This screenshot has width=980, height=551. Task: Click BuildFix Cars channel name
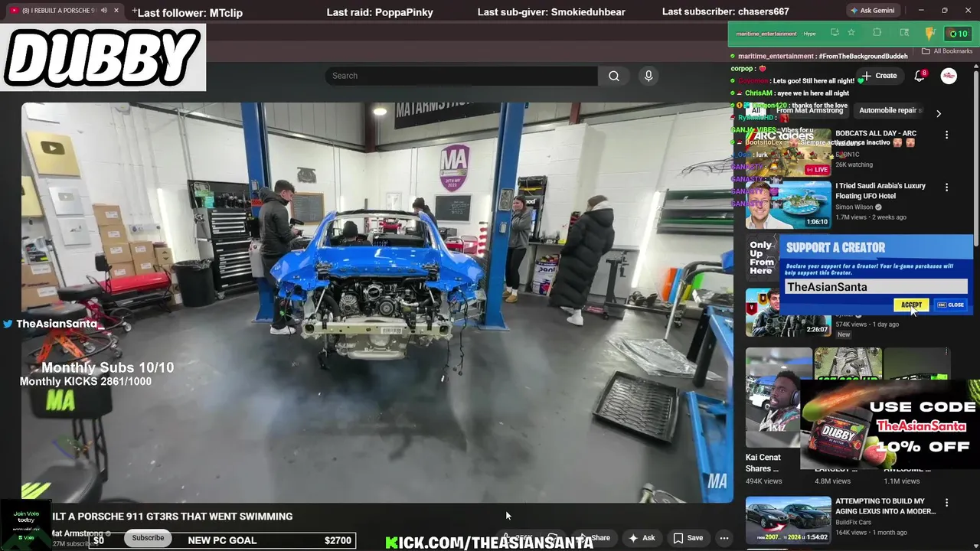pos(853,523)
